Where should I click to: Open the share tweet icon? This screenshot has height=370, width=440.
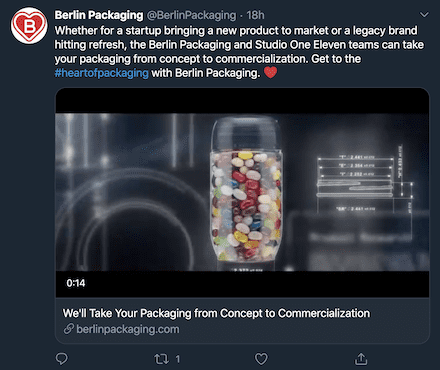[x=361, y=359]
